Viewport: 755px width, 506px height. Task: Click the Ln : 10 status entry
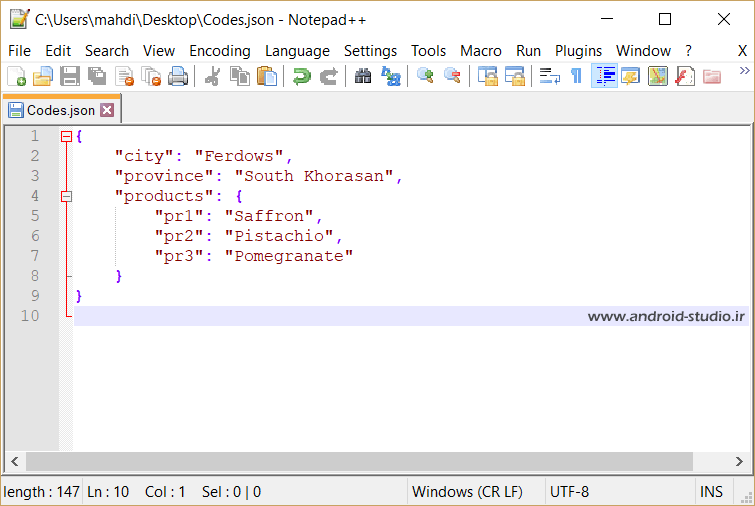pos(108,492)
